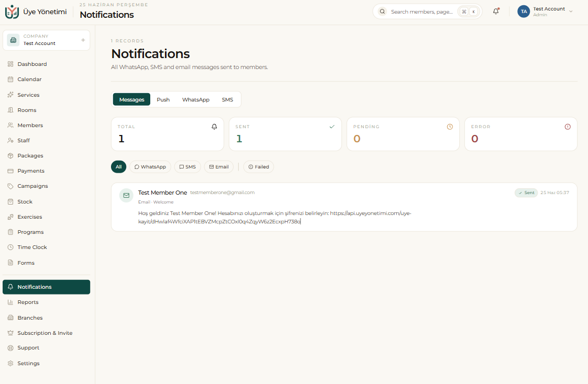The image size is (588, 384).
Task: Click the Services sparkle icon
Action: (x=10, y=95)
